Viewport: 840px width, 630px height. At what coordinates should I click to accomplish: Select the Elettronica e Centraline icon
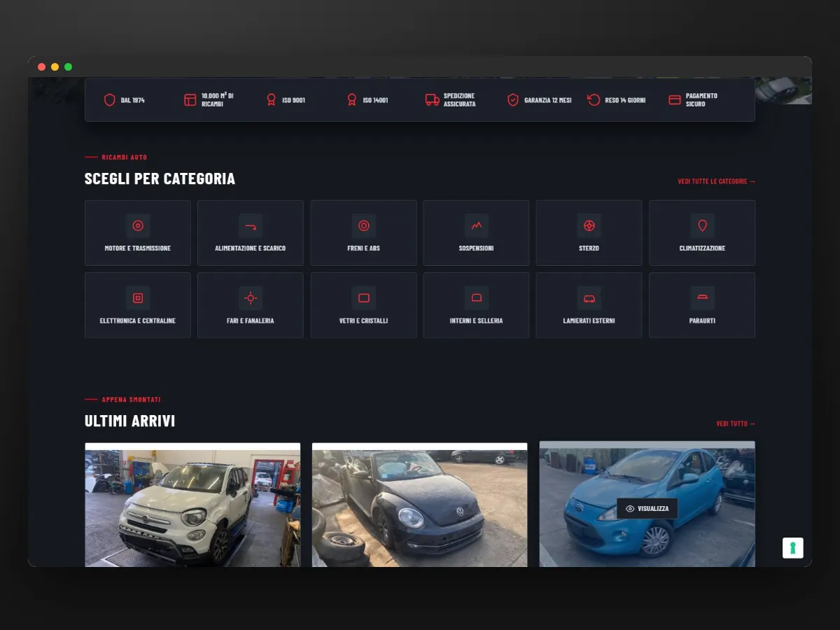pos(138,298)
